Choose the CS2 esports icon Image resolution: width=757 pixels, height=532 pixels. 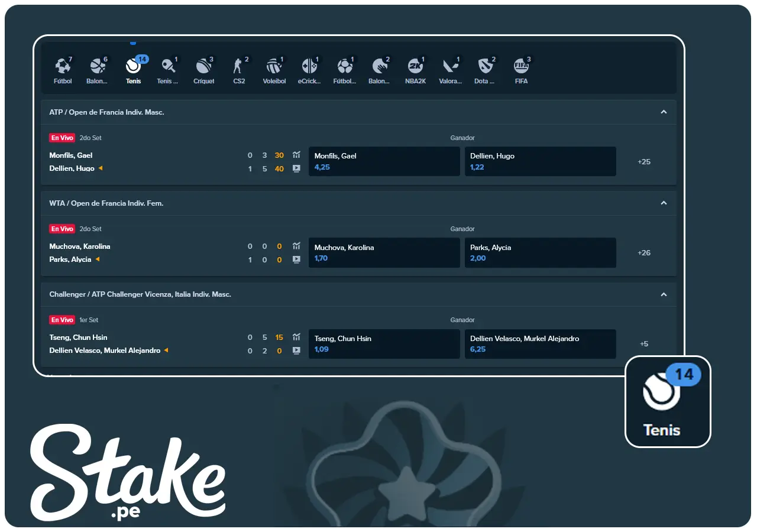[239, 70]
